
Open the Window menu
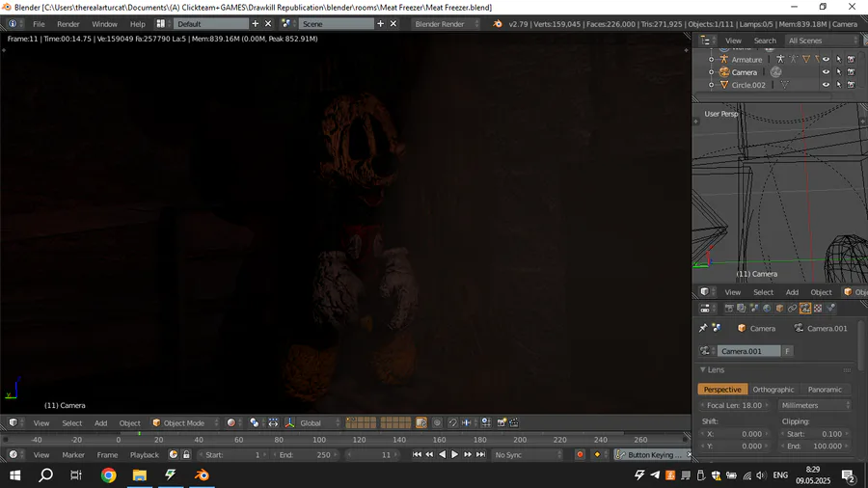pyautogui.click(x=104, y=24)
